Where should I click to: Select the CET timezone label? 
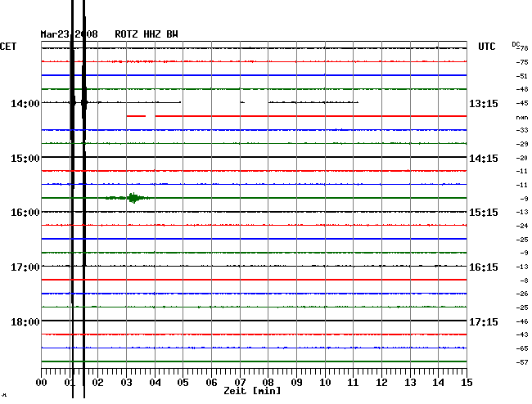[x=8, y=47]
